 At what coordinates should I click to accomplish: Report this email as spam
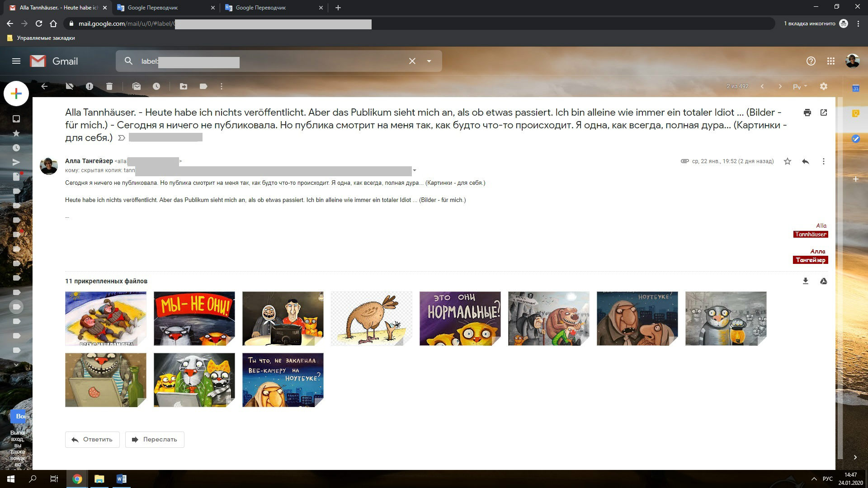tap(90, 86)
